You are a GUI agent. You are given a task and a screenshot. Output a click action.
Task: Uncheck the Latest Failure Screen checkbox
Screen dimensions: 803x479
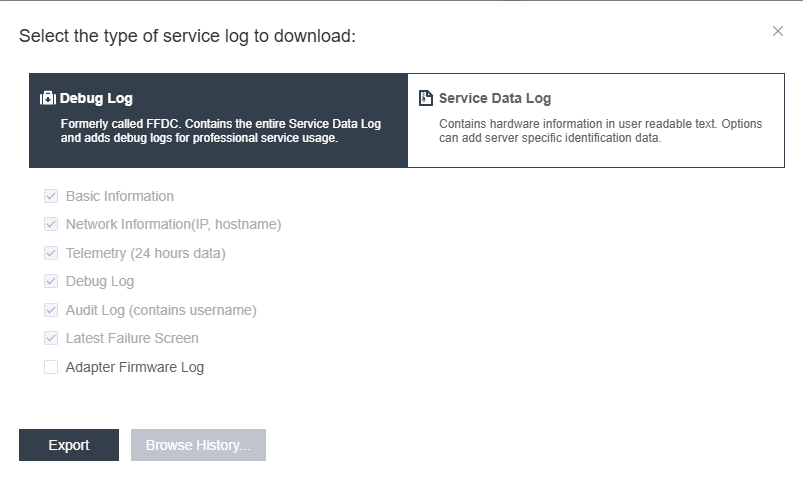(x=51, y=338)
